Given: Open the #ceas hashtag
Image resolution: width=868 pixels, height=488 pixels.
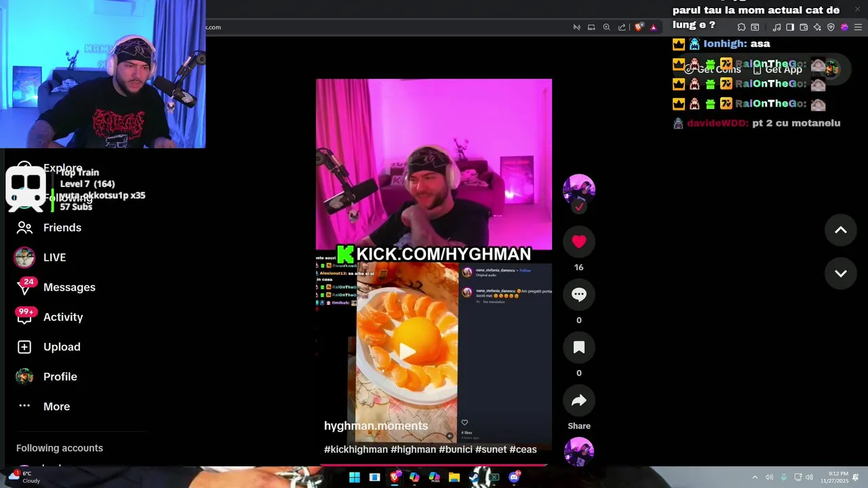Looking at the screenshot, I should click(523, 449).
